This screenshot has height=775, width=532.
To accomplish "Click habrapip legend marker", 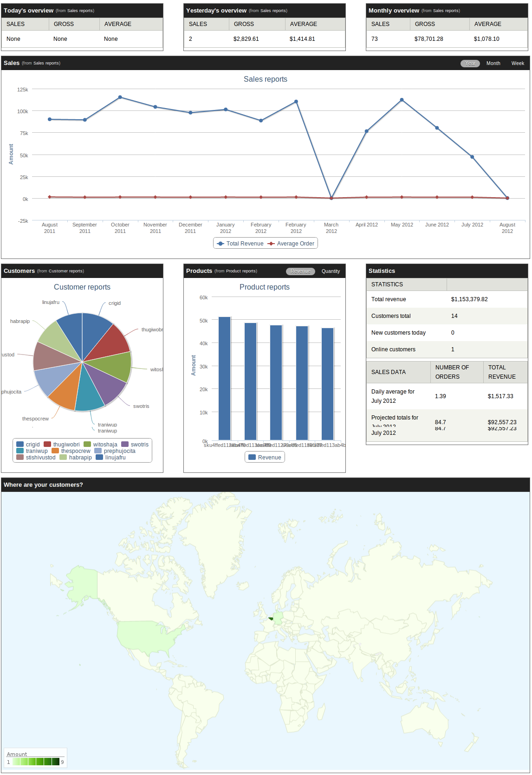I will coord(63,457).
